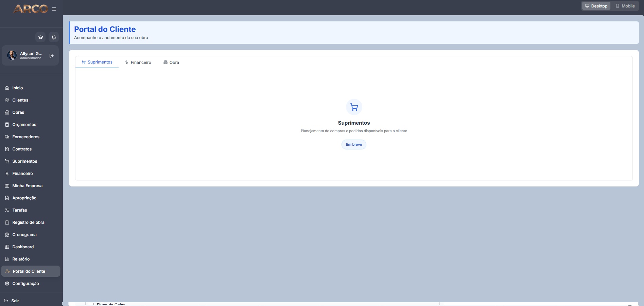Toggle the hamburger menu next to ARCO logo
Screen dimensions: 644x306
click(x=54, y=9)
